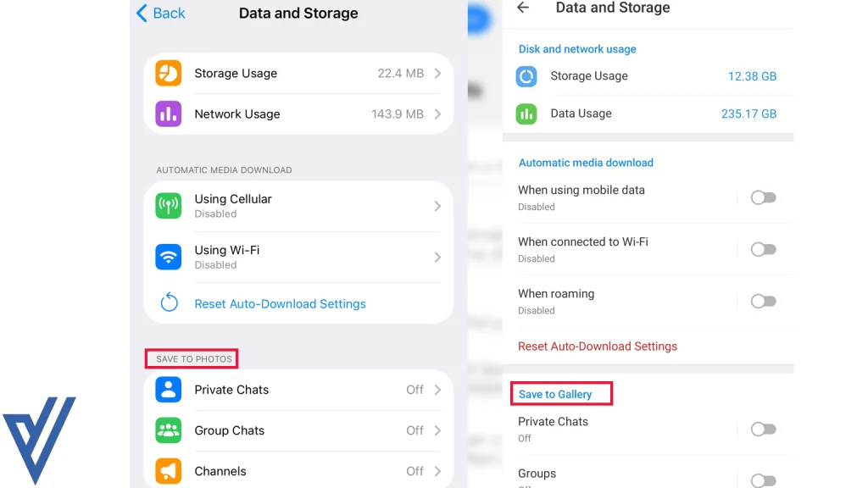Tap the blue Using Wi-Fi icon

(x=169, y=258)
